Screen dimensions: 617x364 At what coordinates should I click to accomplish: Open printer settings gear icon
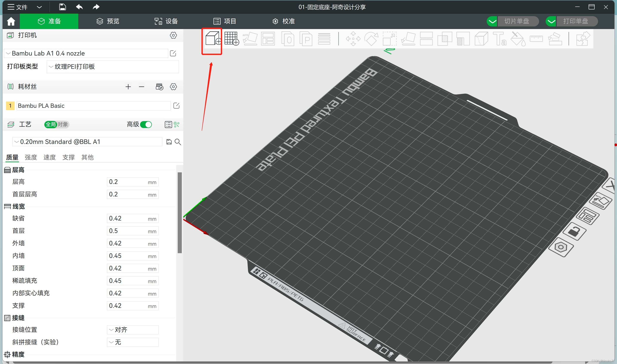[x=173, y=35]
